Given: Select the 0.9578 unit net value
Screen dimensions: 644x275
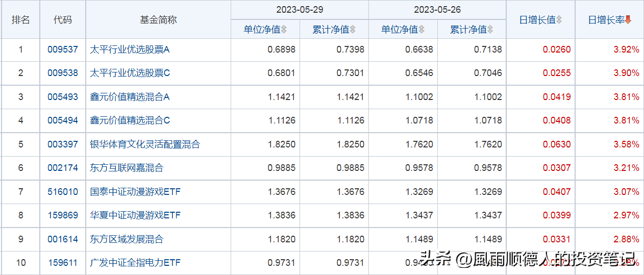Looking at the screenshot, I should (x=419, y=168).
